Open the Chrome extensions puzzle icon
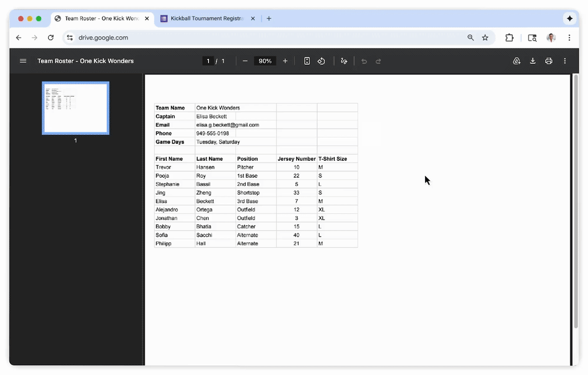 pyautogui.click(x=509, y=37)
